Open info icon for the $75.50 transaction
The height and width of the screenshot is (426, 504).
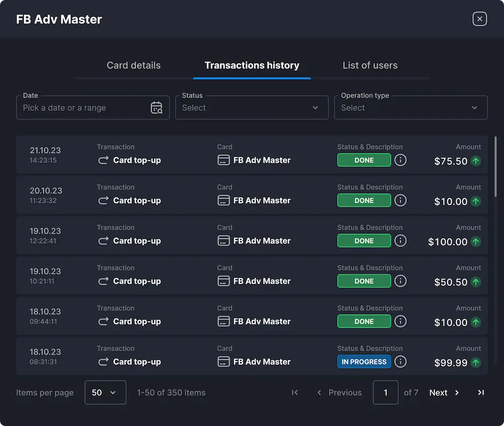point(400,160)
